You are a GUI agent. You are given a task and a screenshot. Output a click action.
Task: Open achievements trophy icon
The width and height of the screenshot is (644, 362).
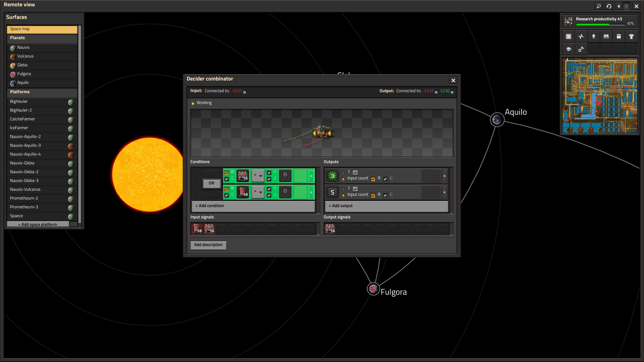[x=631, y=36]
